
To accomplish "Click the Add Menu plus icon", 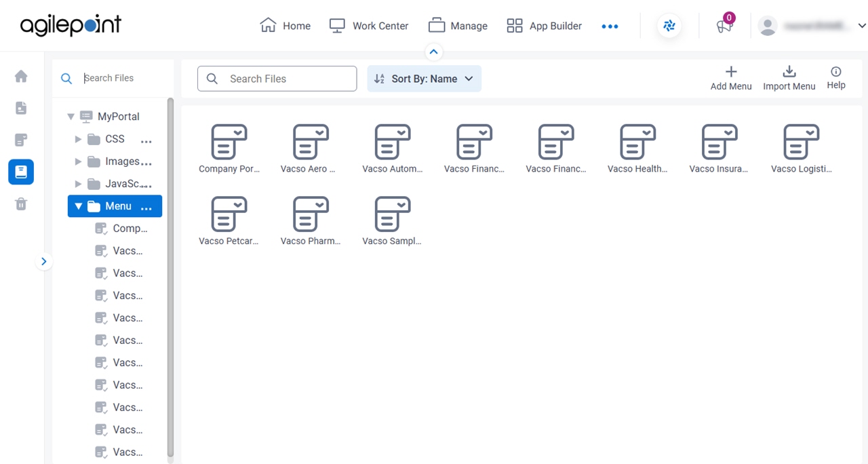I will click(x=731, y=71).
